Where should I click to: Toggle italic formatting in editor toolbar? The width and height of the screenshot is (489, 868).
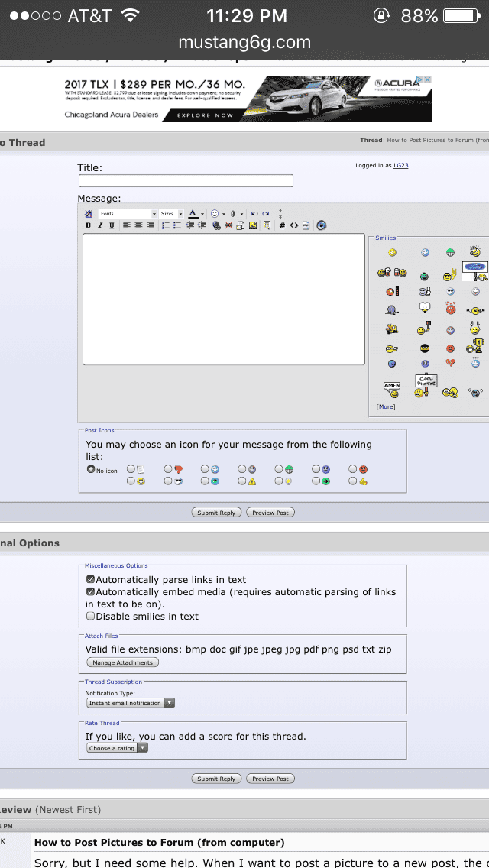click(x=99, y=225)
